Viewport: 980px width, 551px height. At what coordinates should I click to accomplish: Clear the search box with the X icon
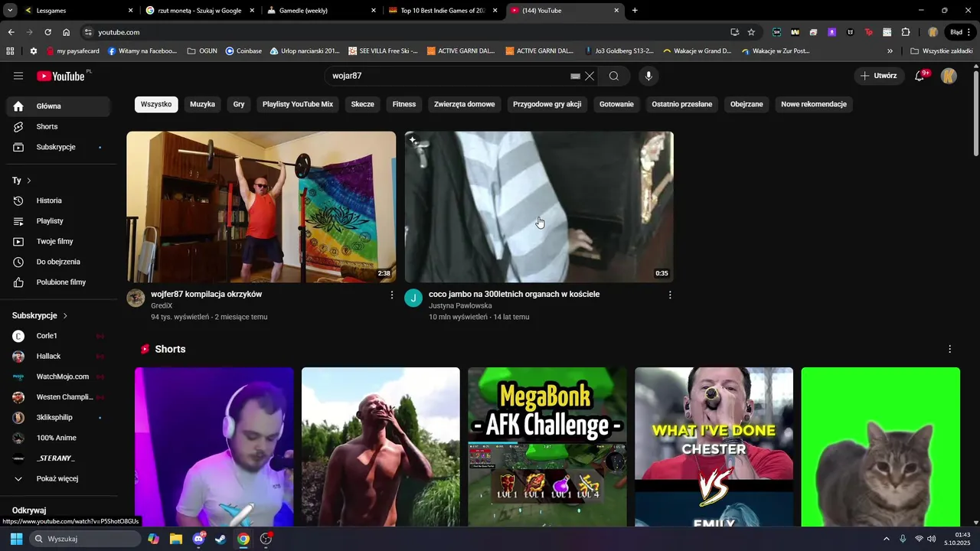(590, 76)
